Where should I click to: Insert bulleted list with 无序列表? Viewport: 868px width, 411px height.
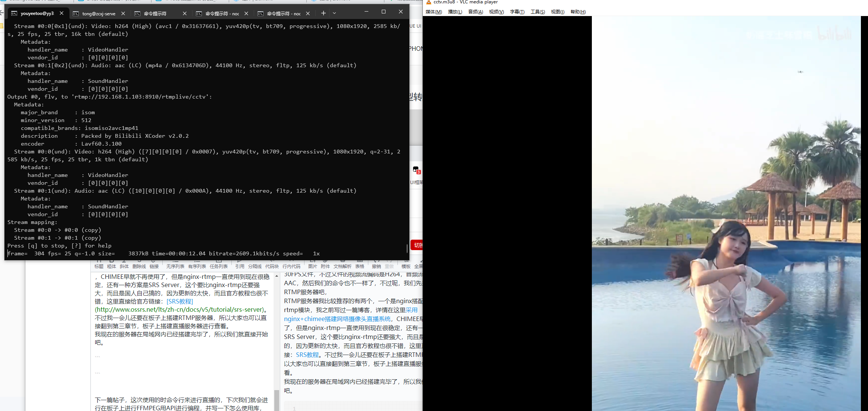(175, 264)
